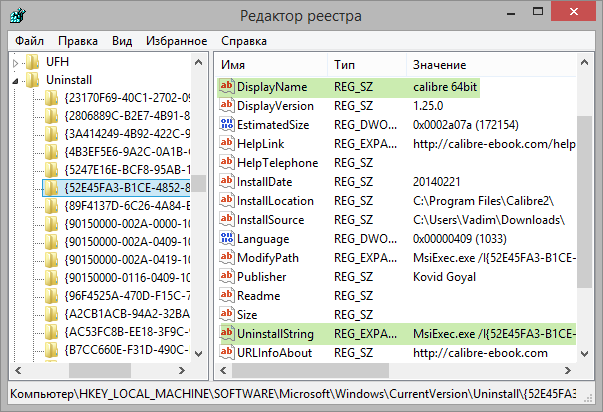Click the values pane scroll right arrow

(568, 370)
